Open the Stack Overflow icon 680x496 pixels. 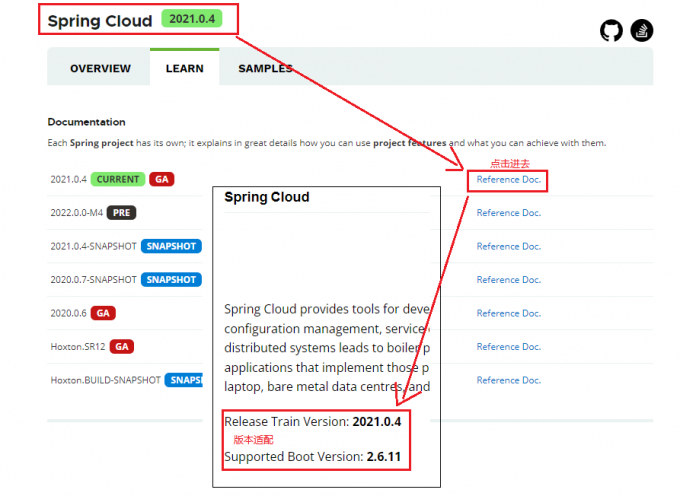(642, 30)
